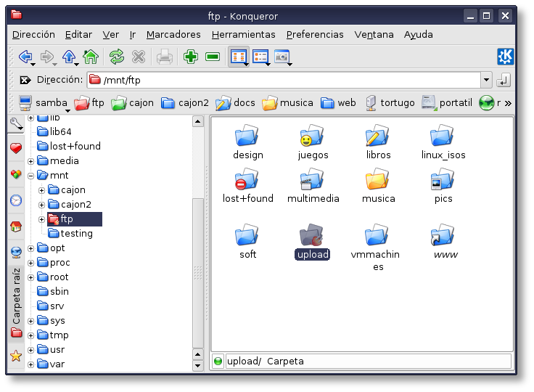Click the samba bookmark in toolbar
This screenshot has width=534, height=392.
44,102
